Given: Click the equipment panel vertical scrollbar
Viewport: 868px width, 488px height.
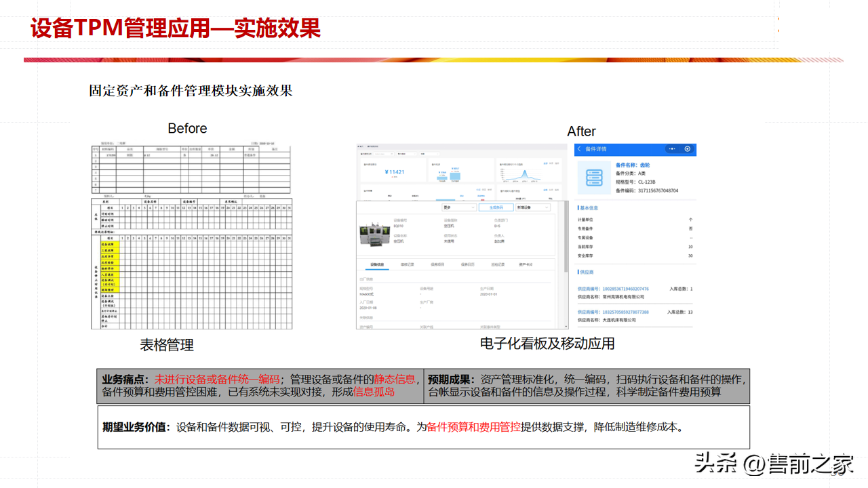Looking at the screenshot, I should (566, 236).
